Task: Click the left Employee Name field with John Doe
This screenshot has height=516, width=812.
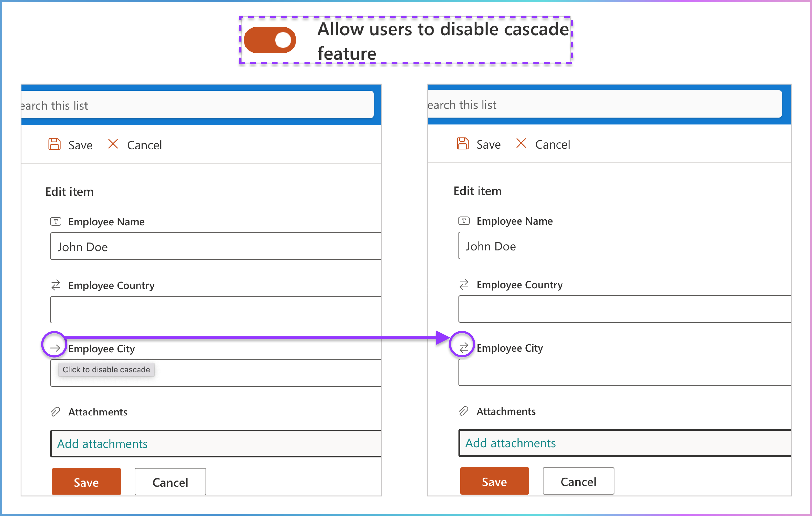Action: point(216,246)
